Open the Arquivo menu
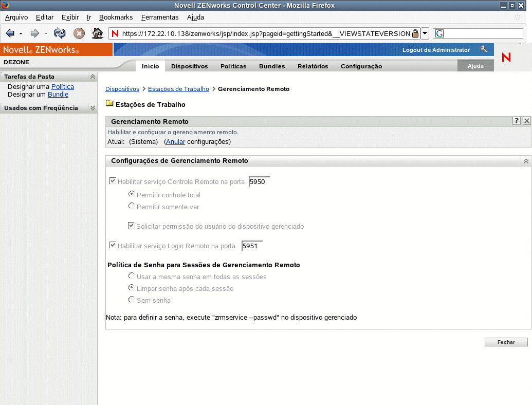 [16, 17]
